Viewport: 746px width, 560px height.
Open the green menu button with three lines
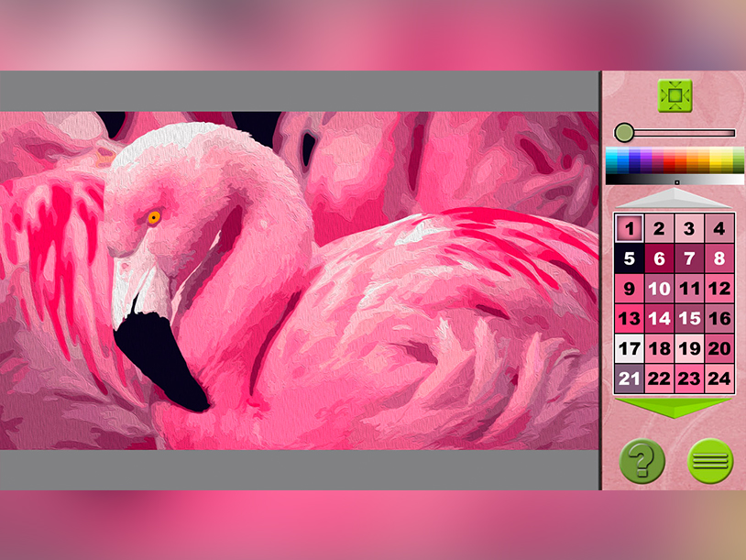click(710, 461)
